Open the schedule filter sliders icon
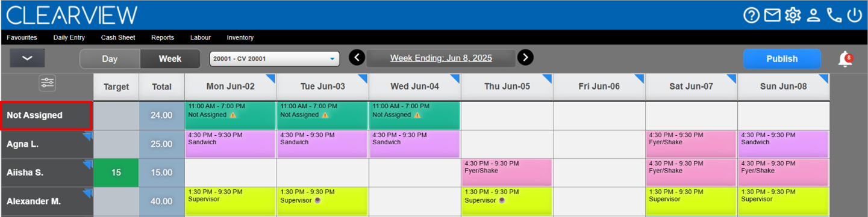 pyautogui.click(x=48, y=84)
